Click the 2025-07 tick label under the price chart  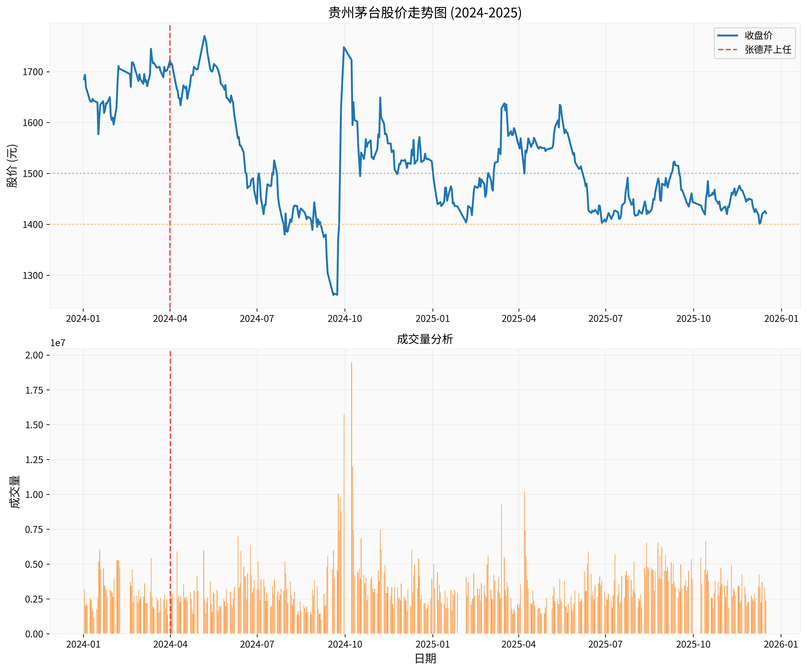pyautogui.click(x=605, y=319)
